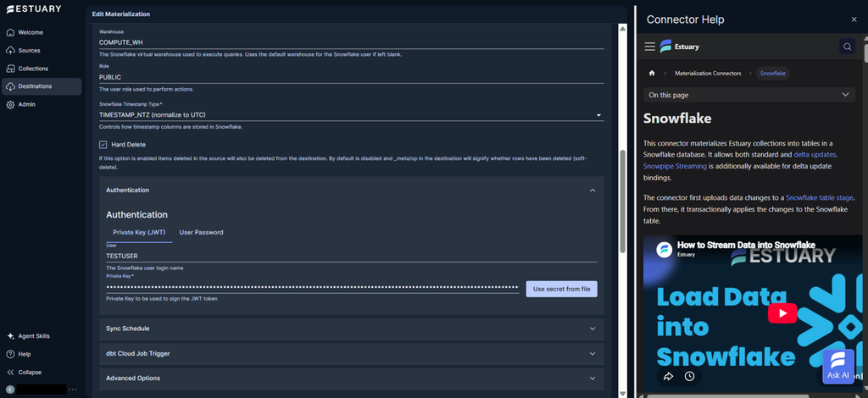
Task: Click the Connector Help title
Action: click(685, 20)
